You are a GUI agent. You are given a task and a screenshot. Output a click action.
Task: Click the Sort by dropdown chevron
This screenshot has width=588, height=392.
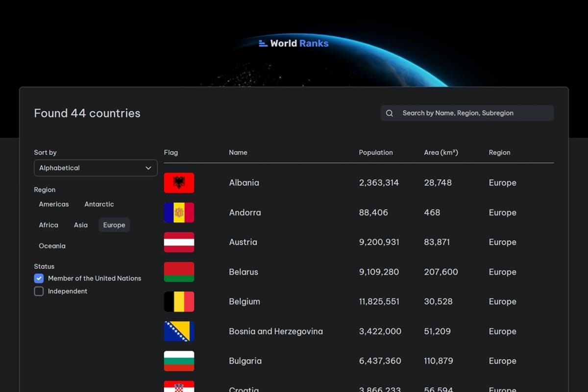pos(148,168)
